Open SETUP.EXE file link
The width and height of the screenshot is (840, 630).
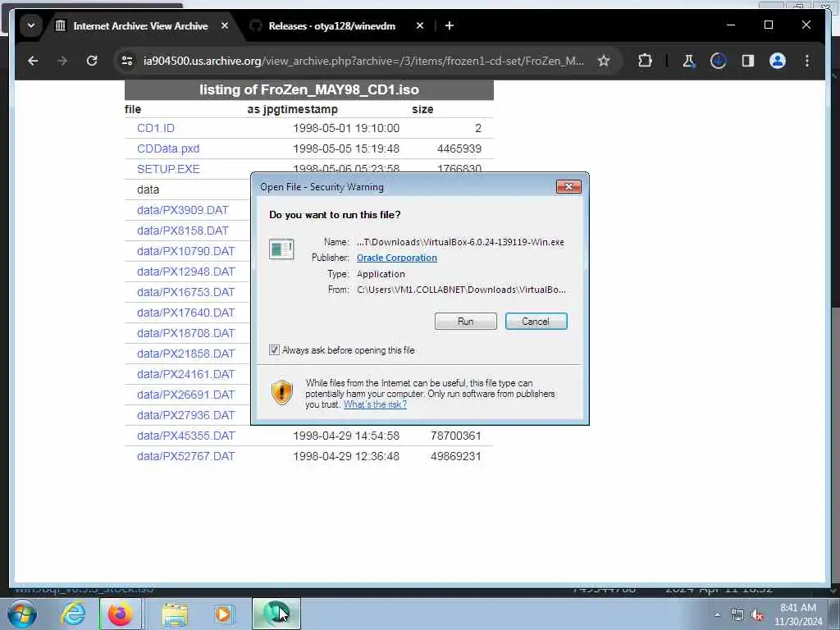pos(168,169)
